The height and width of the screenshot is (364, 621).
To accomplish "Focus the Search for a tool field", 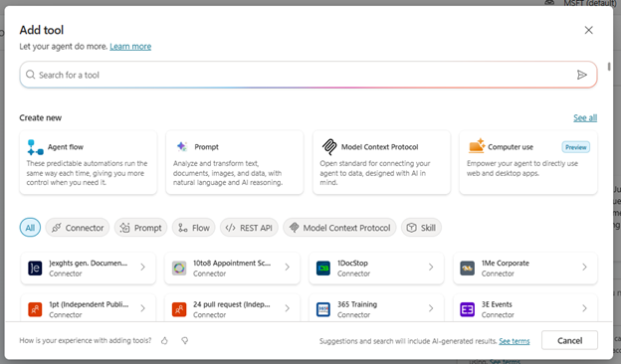I will coord(309,75).
